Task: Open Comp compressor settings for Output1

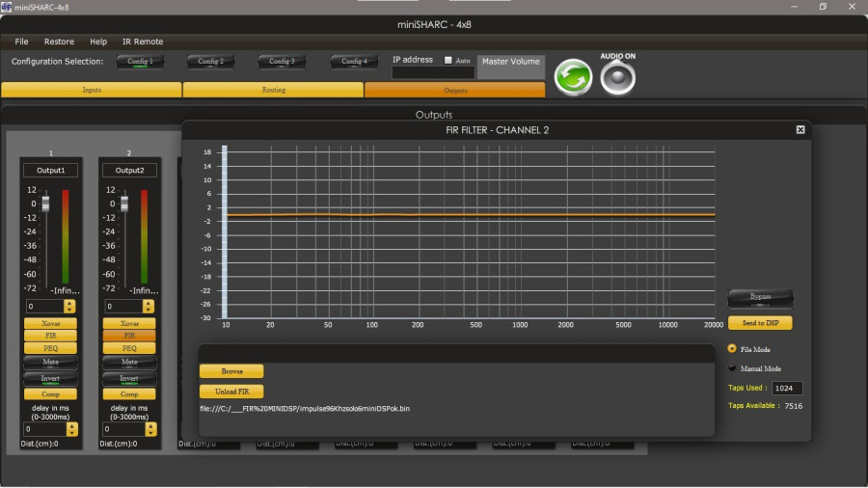Action: tap(50, 393)
